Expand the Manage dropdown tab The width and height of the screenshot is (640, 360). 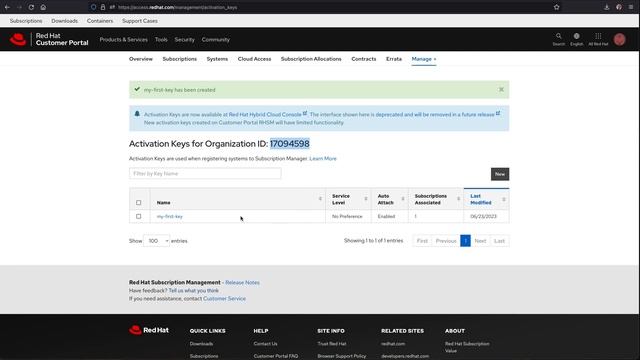click(x=424, y=59)
